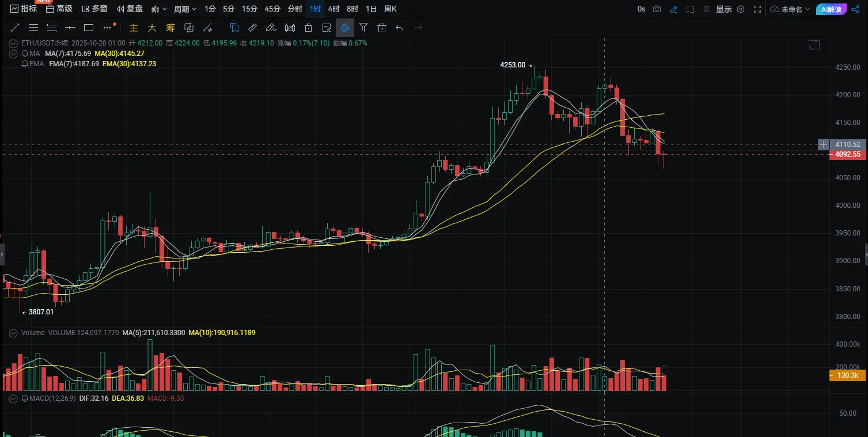The width and height of the screenshot is (868, 437).
Task: Expand the right side panel handle
Action: point(866,254)
